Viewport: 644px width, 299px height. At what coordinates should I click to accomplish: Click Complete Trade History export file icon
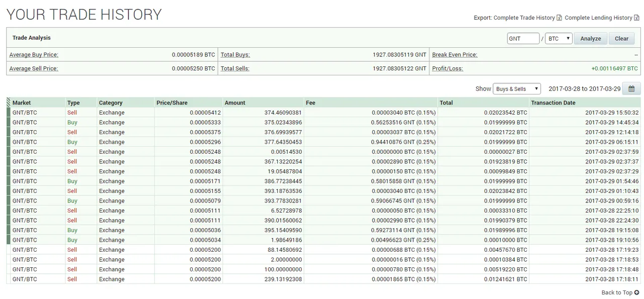click(559, 18)
